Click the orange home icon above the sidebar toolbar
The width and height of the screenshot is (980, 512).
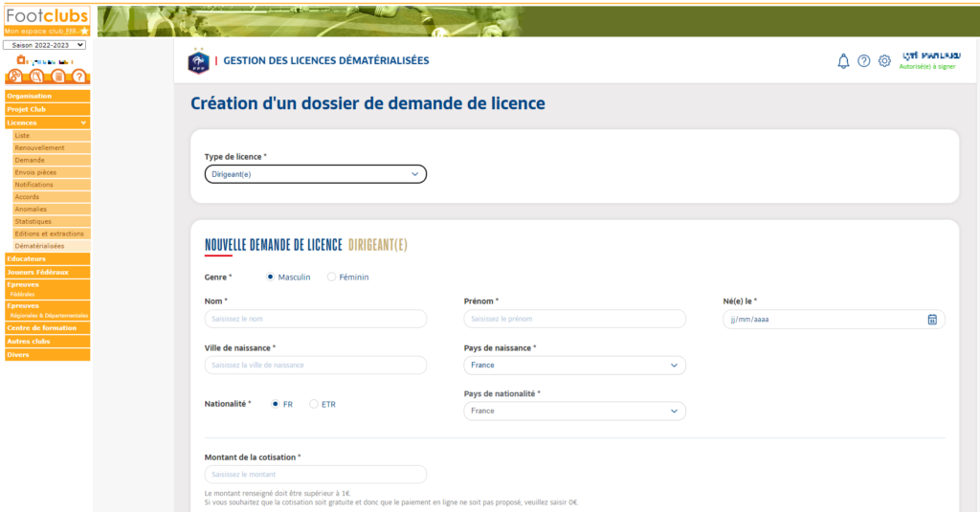pos(21,60)
